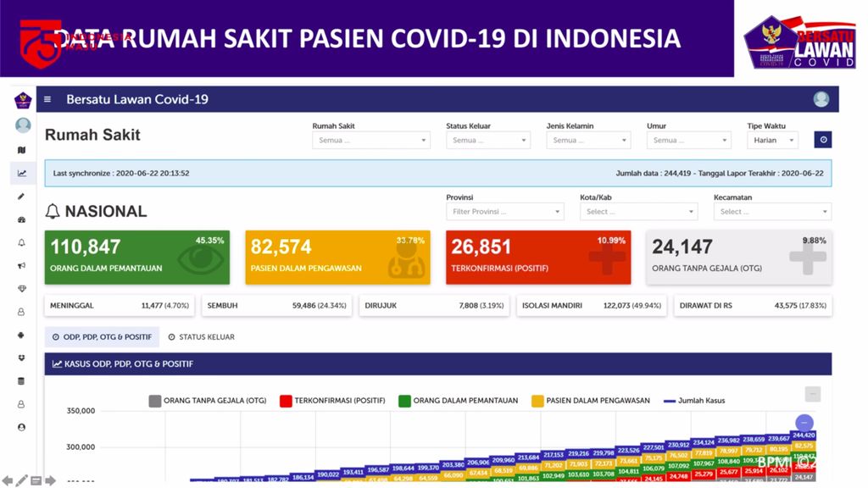
Task: Click the 300,000 y-axis label
Action: click(x=81, y=447)
